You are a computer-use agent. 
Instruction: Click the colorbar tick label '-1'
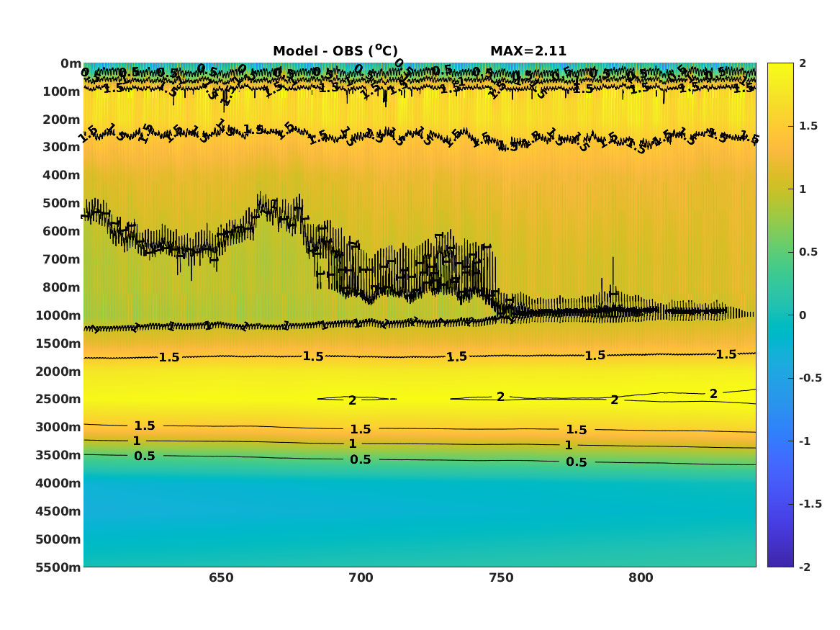coord(805,441)
